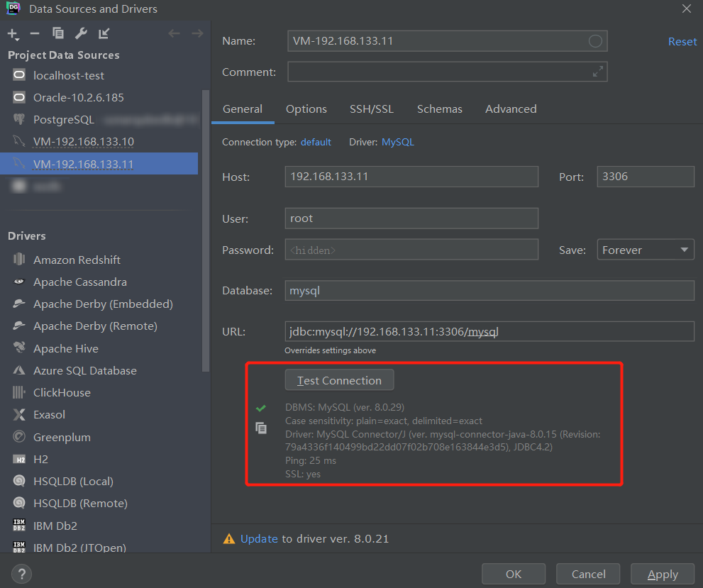The width and height of the screenshot is (703, 588).
Task: Click the MySQL driver link
Action: [398, 142]
